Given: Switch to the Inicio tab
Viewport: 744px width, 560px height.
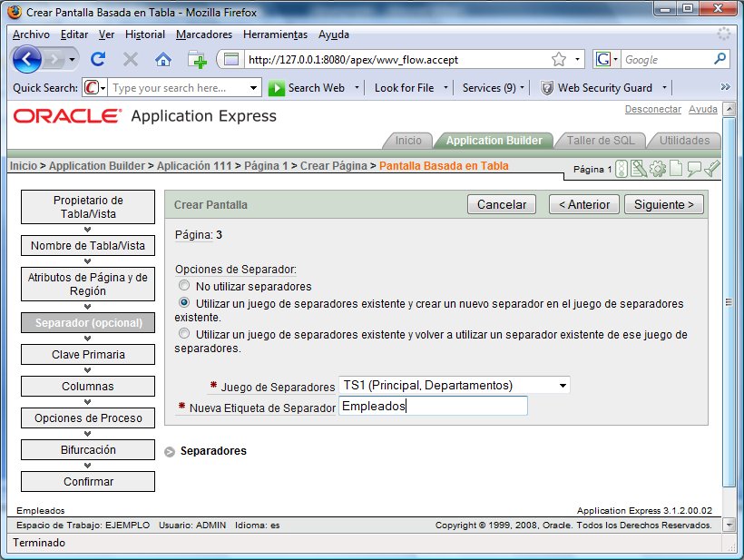Looking at the screenshot, I should tap(408, 141).
